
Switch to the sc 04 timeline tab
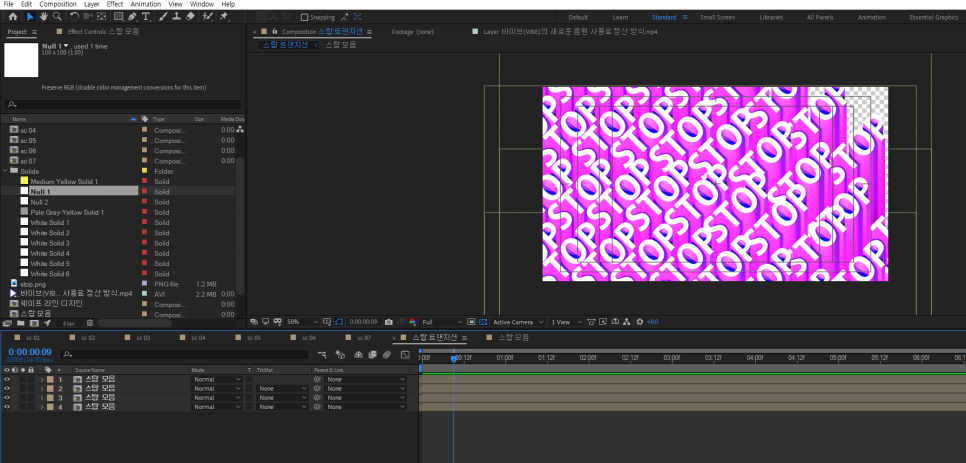pyautogui.click(x=198, y=337)
